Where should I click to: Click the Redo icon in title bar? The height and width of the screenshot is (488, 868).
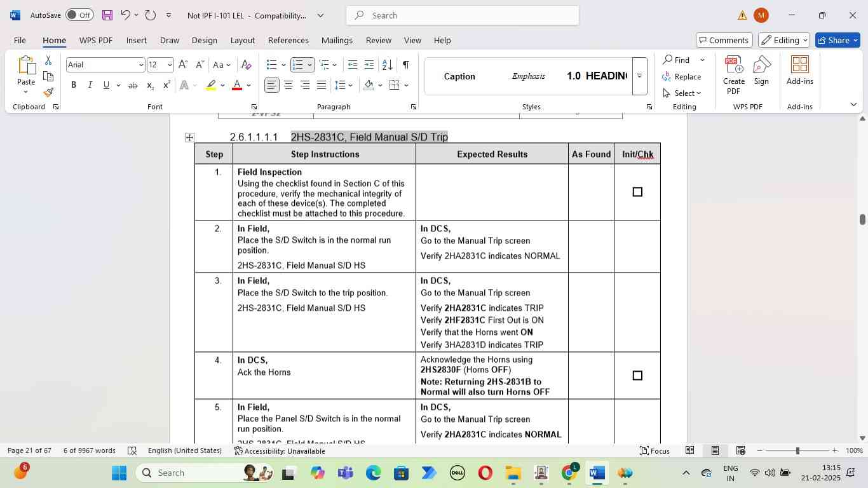pyautogui.click(x=151, y=15)
